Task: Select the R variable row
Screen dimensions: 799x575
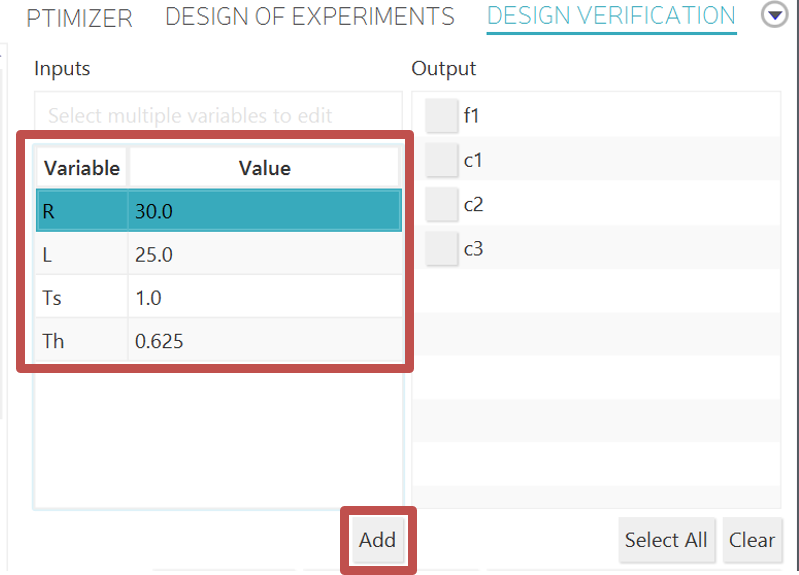Action: click(x=82, y=211)
